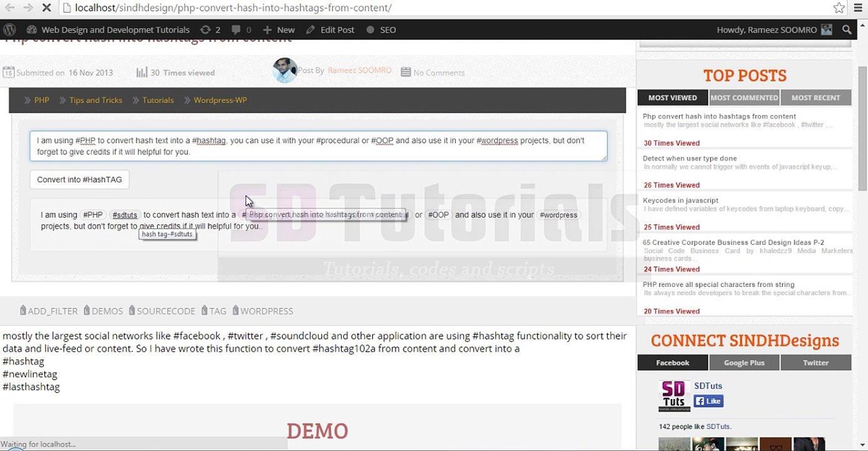This screenshot has width=868, height=451.
Task: Click the DEMO heading
Action: click(x=317, y=431)
